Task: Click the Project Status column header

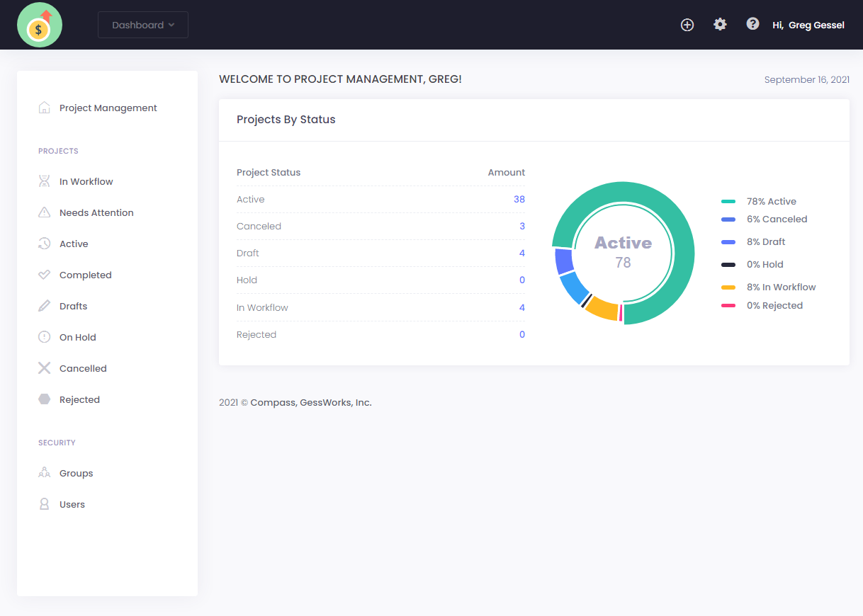Action: pos(269,172)
